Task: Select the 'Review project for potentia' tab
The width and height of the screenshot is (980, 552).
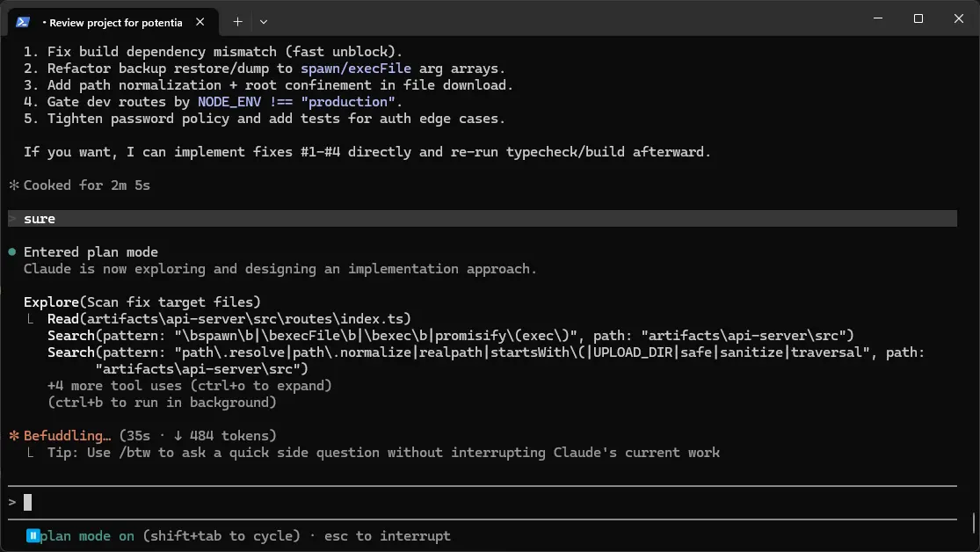Action: click(x=113, y=23)
